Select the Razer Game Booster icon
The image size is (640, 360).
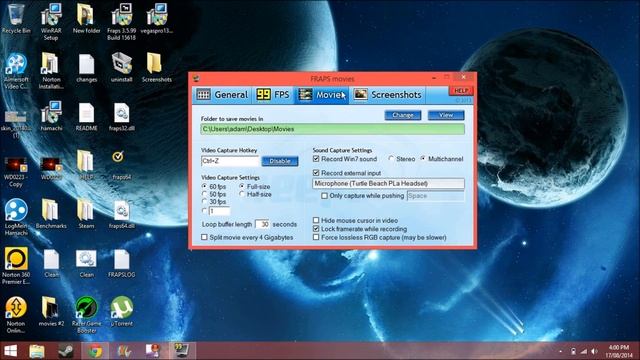87,315
